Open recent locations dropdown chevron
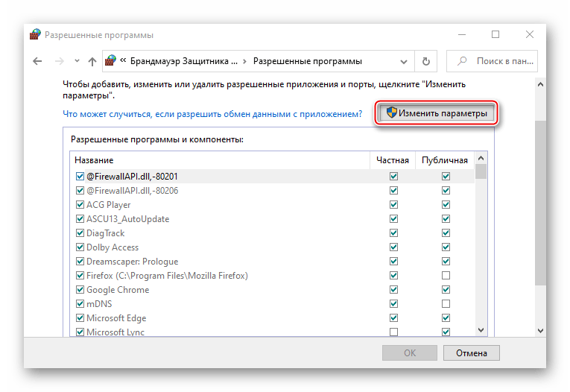The image size is (570, 392). 77,61
